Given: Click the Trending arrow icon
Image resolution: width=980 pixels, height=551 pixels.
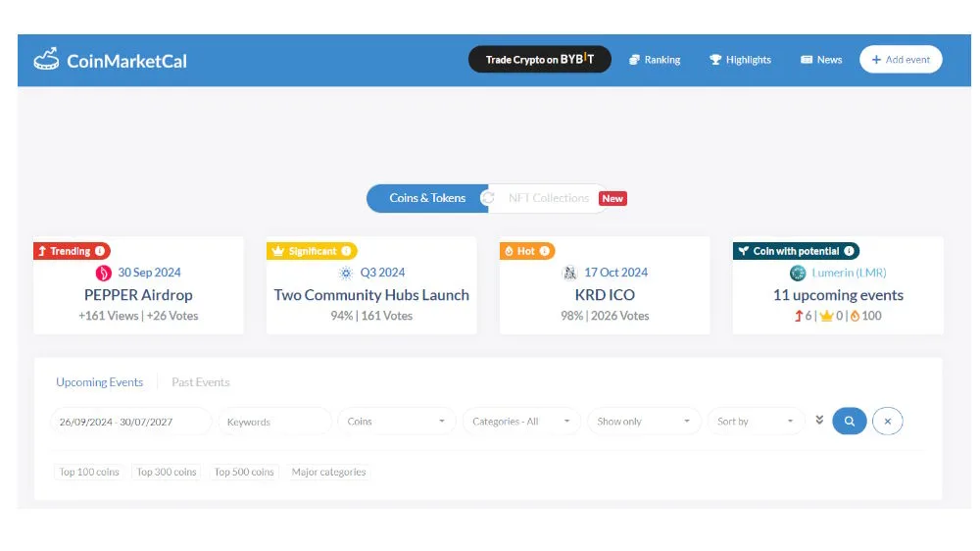Looking at the screenshot, I should [42, 251].
